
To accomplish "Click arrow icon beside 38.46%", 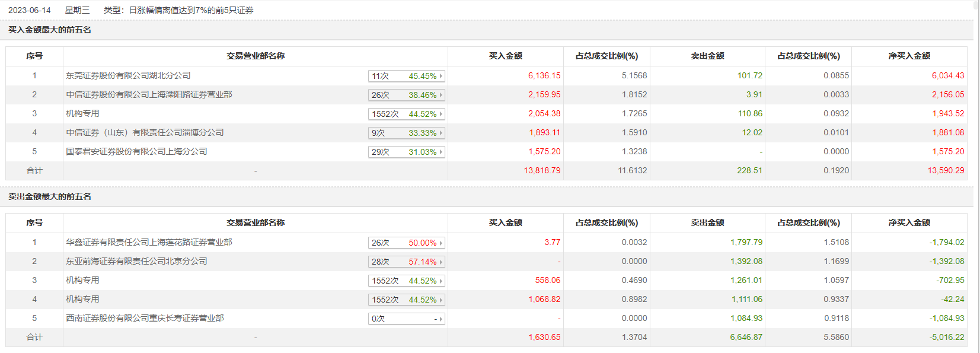I will (441, 95).
